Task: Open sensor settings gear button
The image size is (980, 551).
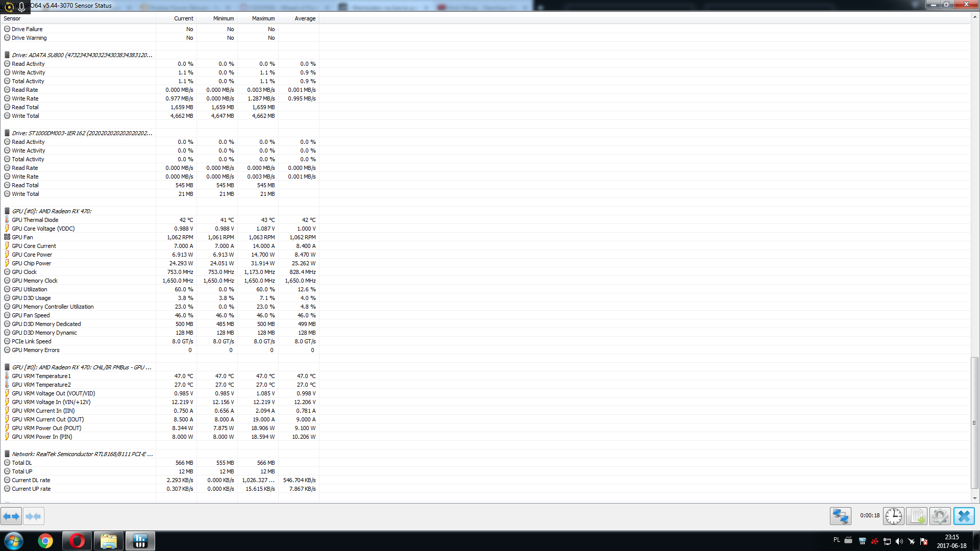Action: (940, 516)
